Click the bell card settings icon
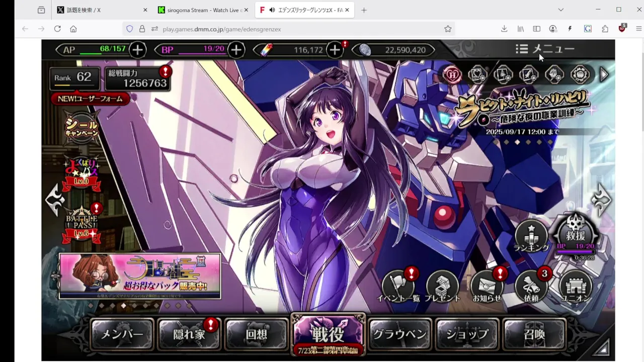The image size is (644, 362). [503, 74]
